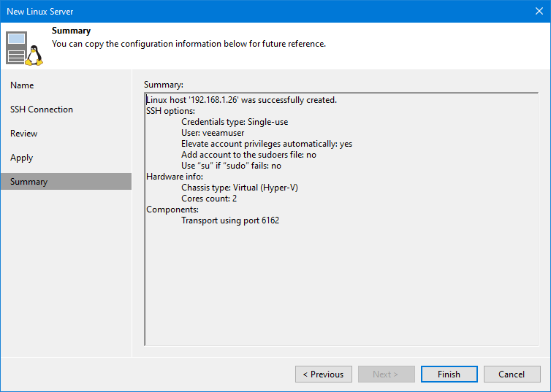Click the 'Chassis type: Virtual (Hyper-V)' line
Viewport: 551px width, 392px height.
click(x=240, y=188)
